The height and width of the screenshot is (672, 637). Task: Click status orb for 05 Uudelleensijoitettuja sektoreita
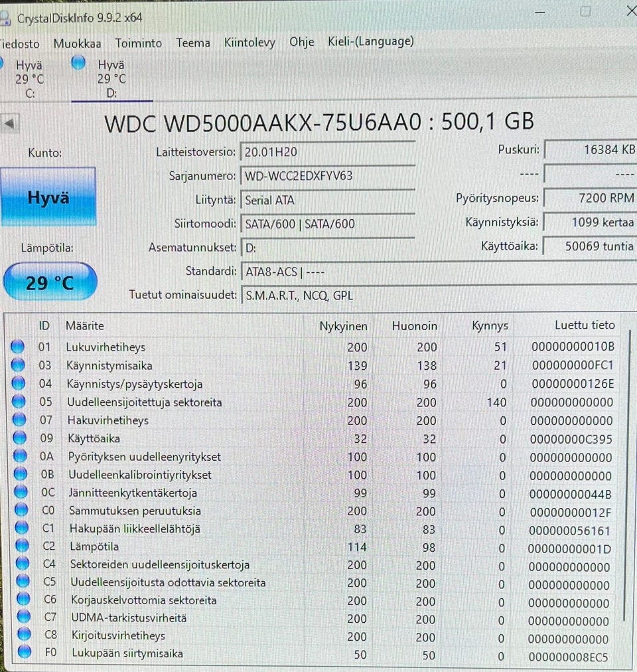click(19, 402)
